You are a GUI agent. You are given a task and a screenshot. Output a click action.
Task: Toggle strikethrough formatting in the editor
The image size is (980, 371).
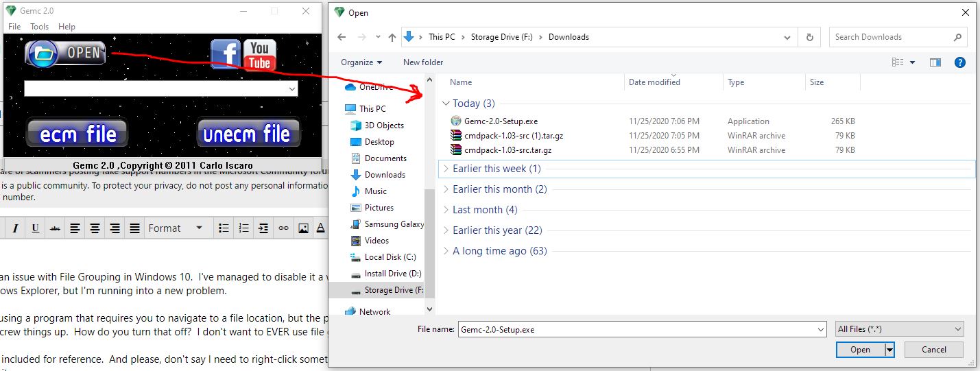click(55, 228)
